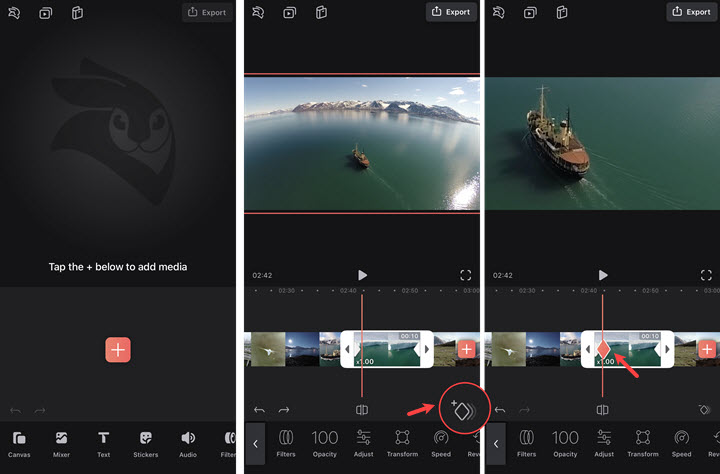The width and height of the screenshot is (720, 474).
Task: Select sun-over-water clip thumbnail in middle panel
Action: click(302, 349)
